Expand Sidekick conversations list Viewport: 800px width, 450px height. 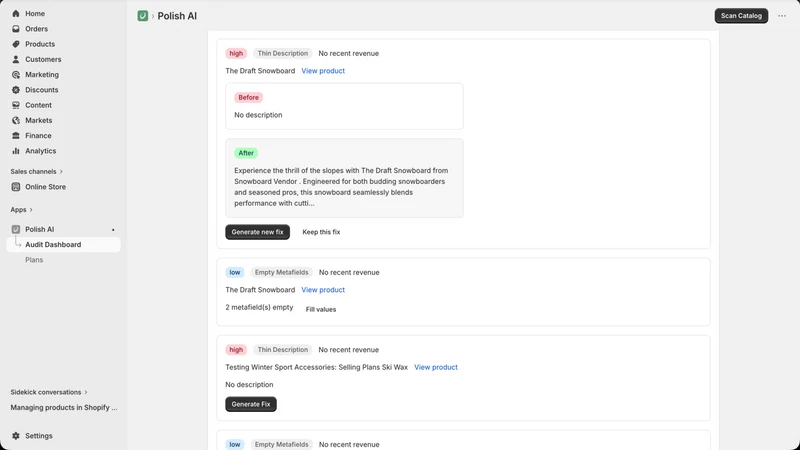(49, 392)
